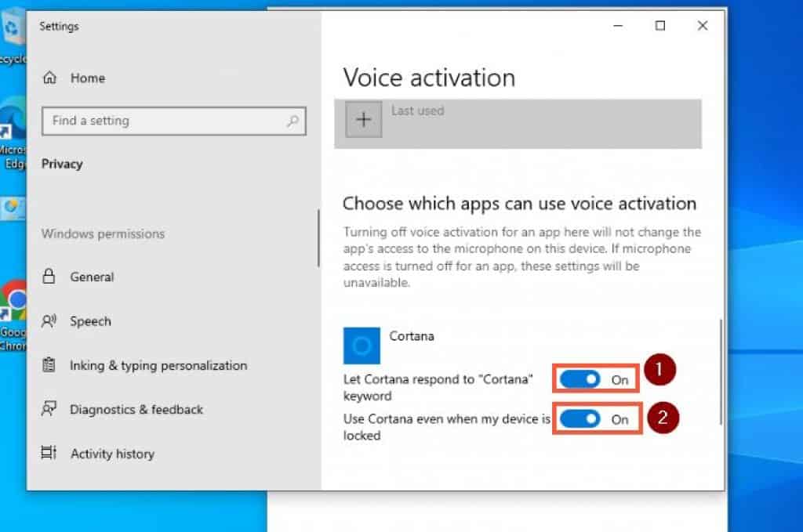This screenshot has height=532, width=803.
Task: Click the Privacy section heading
Action: [62, 164]
